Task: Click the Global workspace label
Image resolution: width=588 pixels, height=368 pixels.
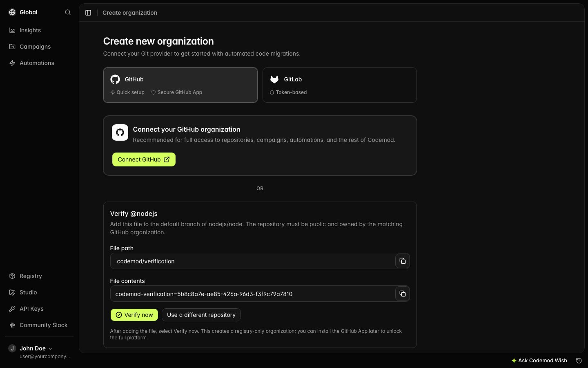Action: coord(29,12)
